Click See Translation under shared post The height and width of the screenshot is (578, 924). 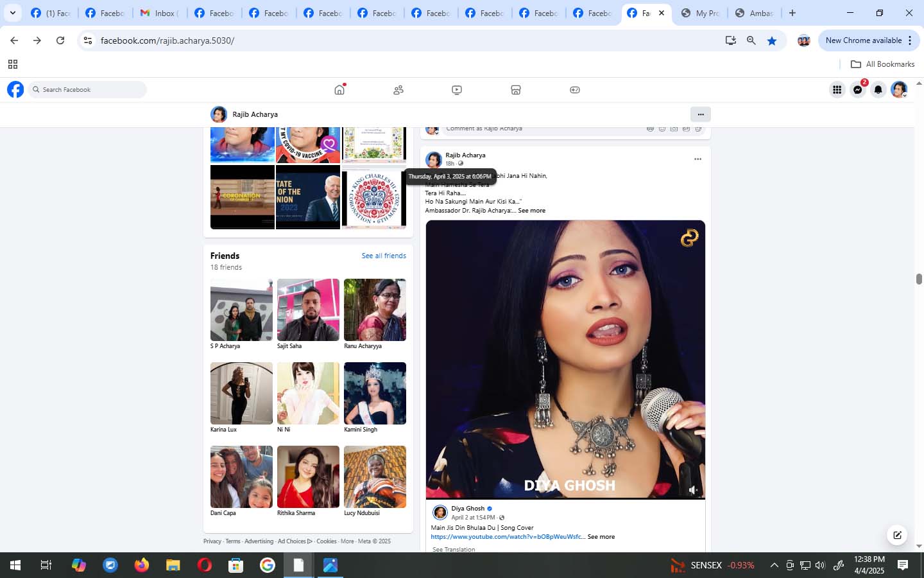(454, 549)
